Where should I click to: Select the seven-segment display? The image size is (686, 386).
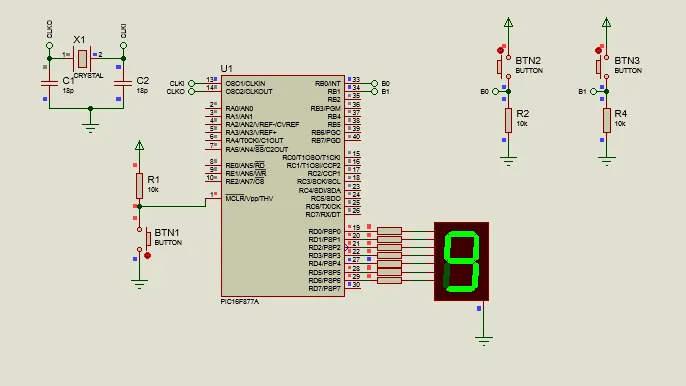(x=462, y=261)
